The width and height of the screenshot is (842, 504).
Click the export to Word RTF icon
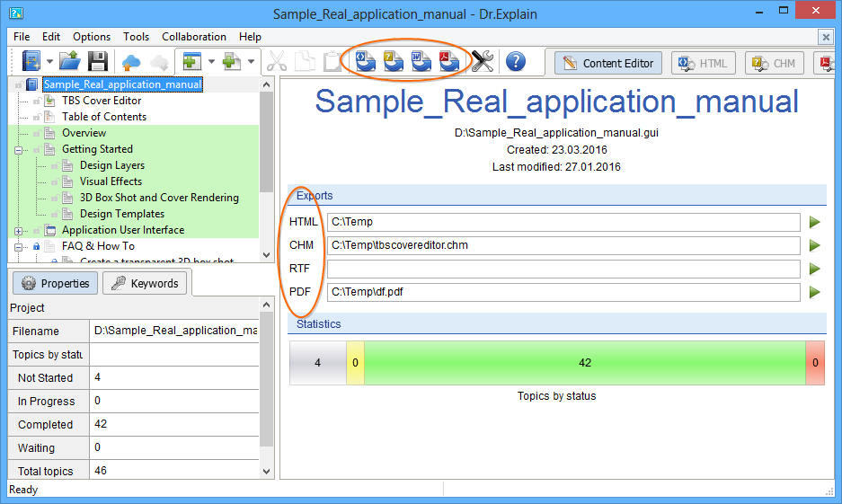pos(421,61)
